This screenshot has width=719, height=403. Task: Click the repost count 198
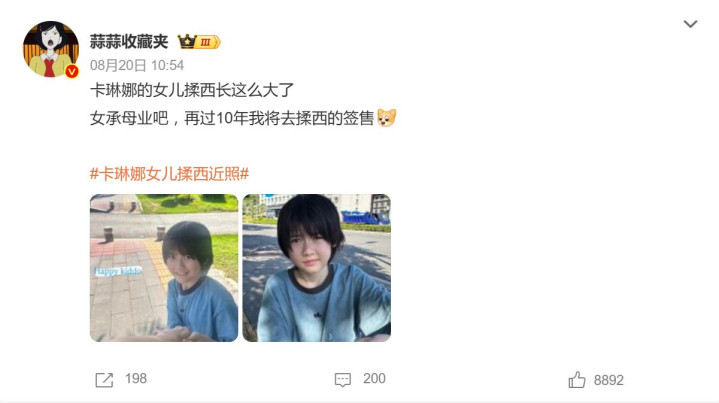[x=136, y=379]
